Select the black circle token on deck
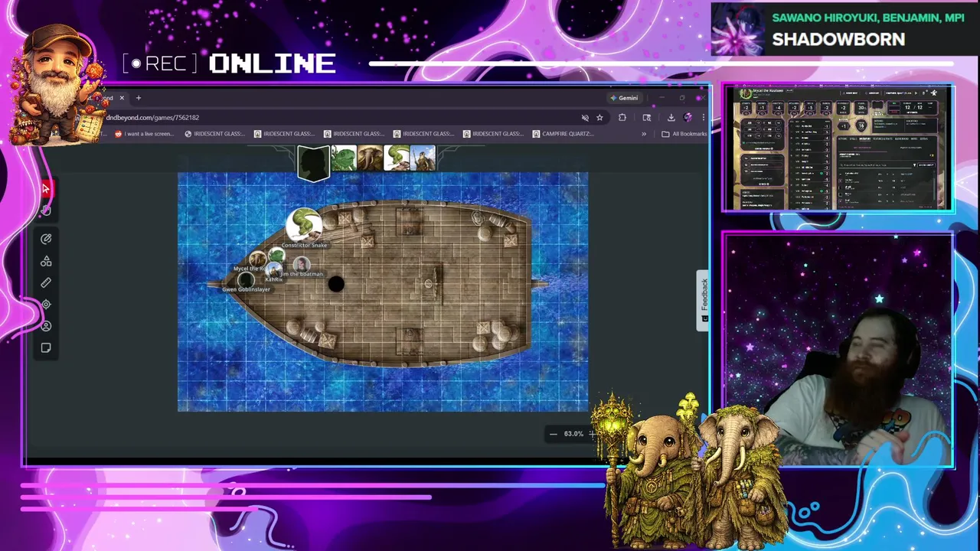This screenshot has height=551, width=980. point(336,285)
